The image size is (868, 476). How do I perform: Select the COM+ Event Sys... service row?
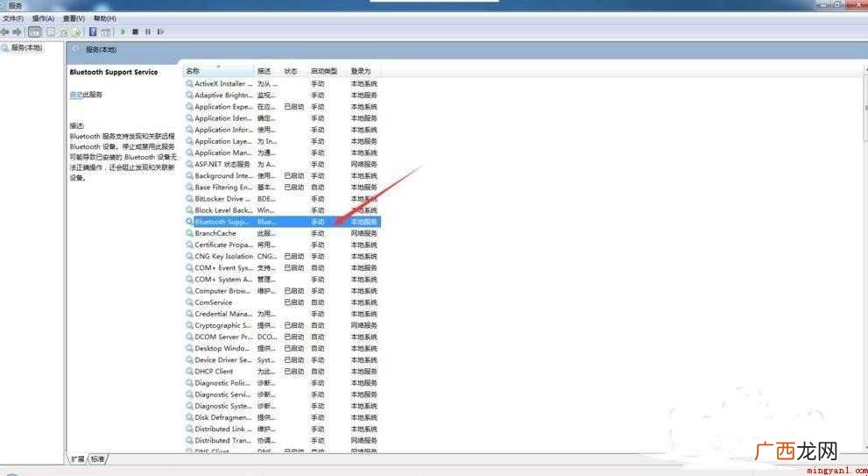[282, 267]
